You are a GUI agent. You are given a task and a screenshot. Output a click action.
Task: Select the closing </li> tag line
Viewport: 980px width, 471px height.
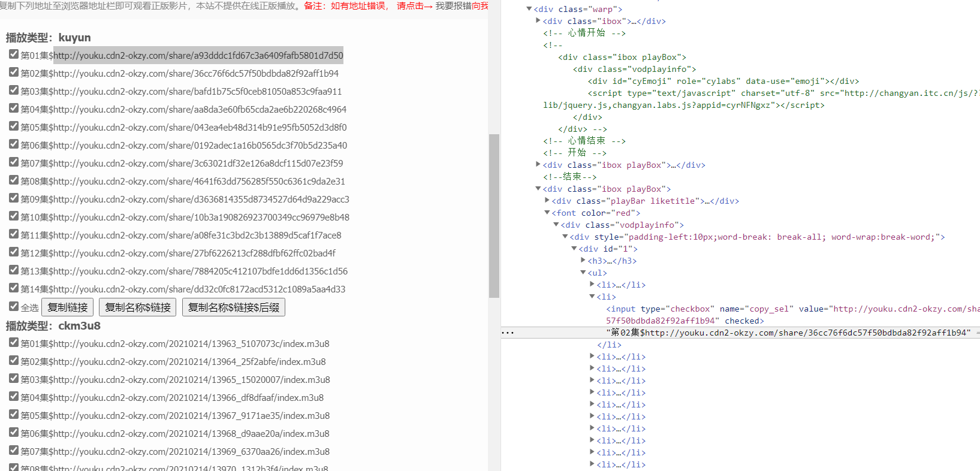(x=609, y=345)
